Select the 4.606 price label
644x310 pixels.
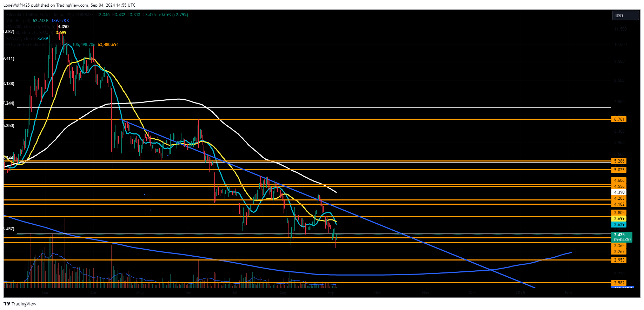(x=619, y=180)
